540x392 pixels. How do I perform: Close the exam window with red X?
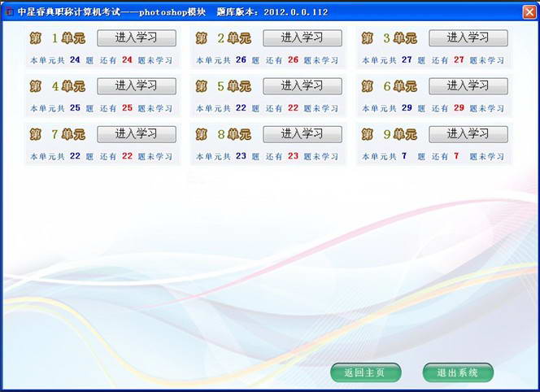(x=529, y=11)
